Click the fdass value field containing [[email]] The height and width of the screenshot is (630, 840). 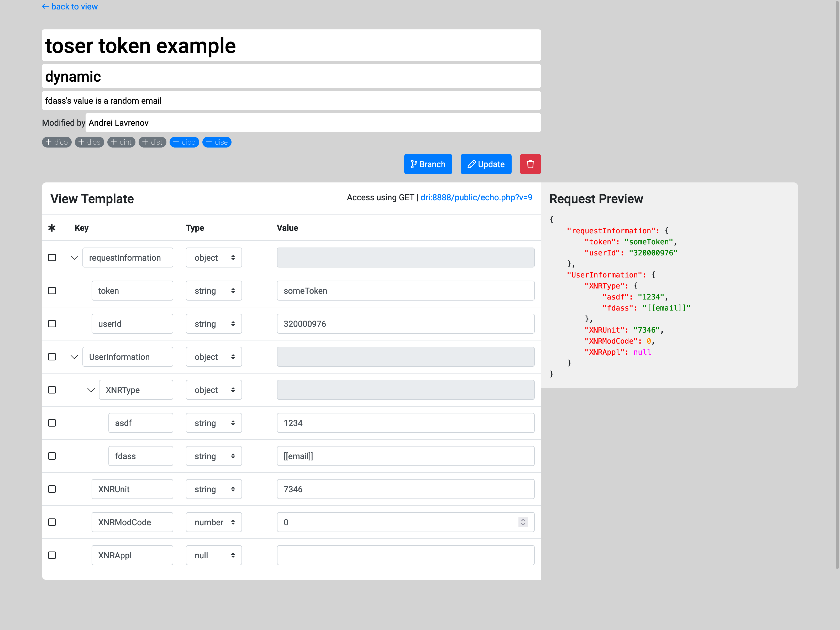(x=405, y=456)
